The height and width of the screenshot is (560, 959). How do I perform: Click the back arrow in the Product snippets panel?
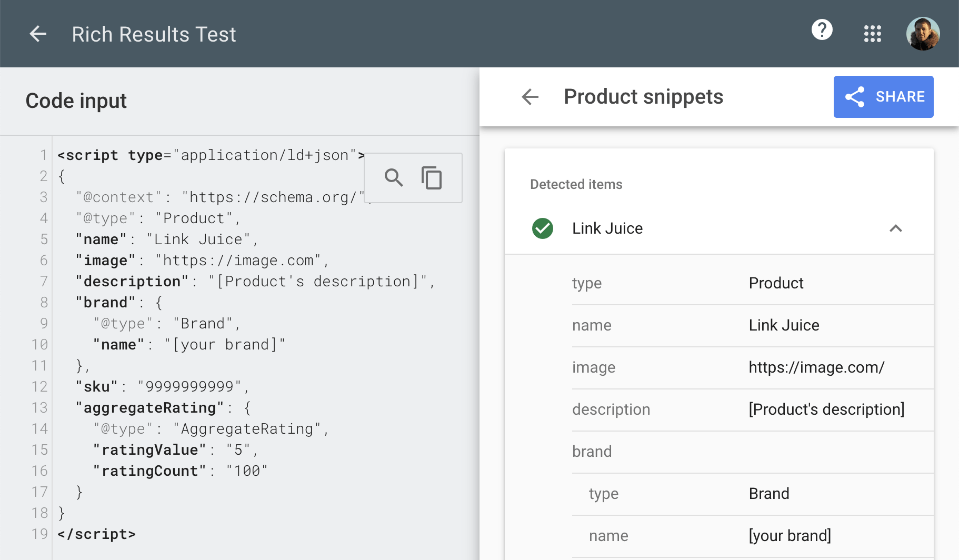pos(530,97)
